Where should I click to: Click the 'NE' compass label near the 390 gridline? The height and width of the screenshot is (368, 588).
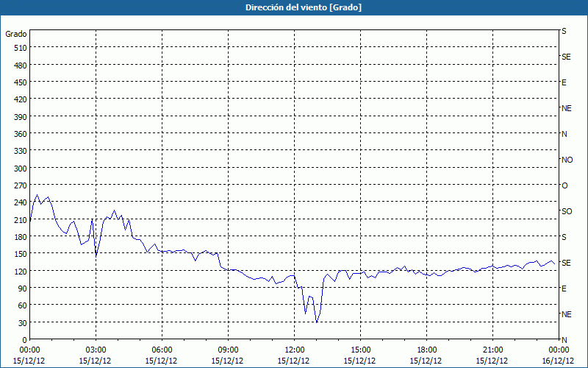567,108
